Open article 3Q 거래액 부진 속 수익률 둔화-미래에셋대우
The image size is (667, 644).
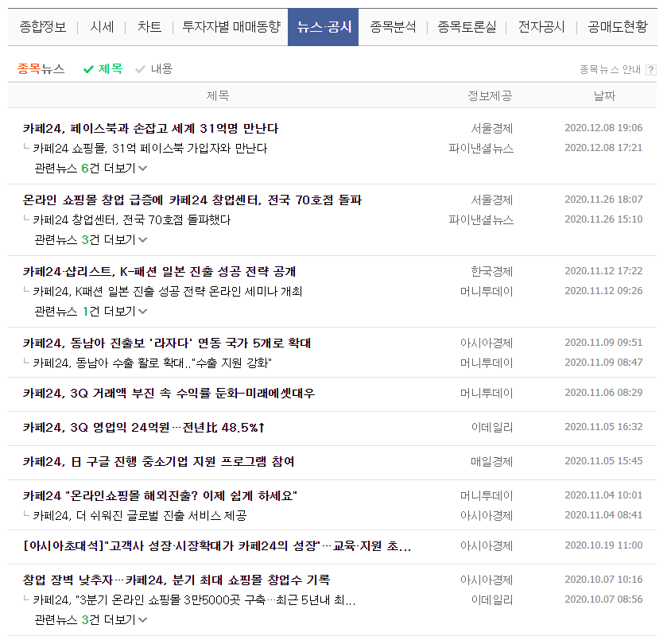169,393
